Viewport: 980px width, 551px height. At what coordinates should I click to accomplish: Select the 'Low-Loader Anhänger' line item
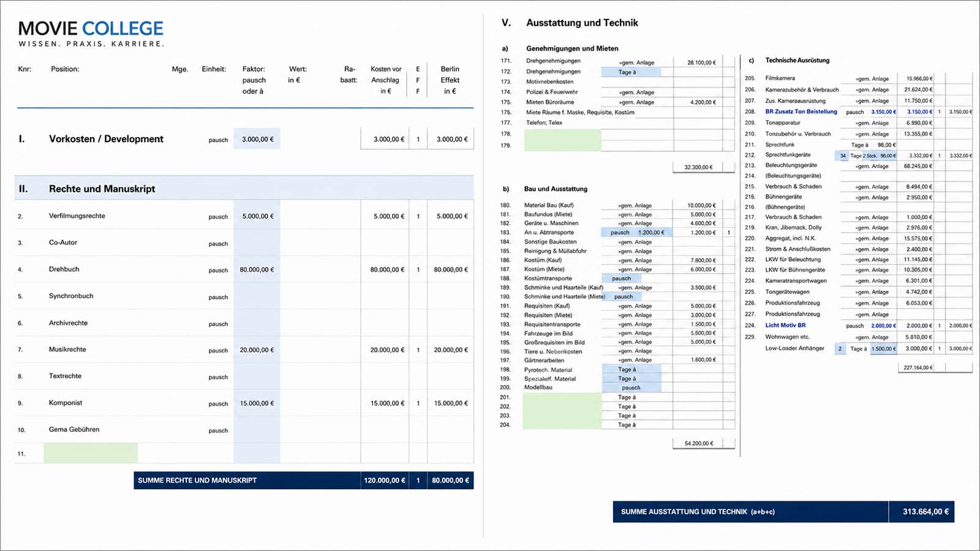point(794,348)
